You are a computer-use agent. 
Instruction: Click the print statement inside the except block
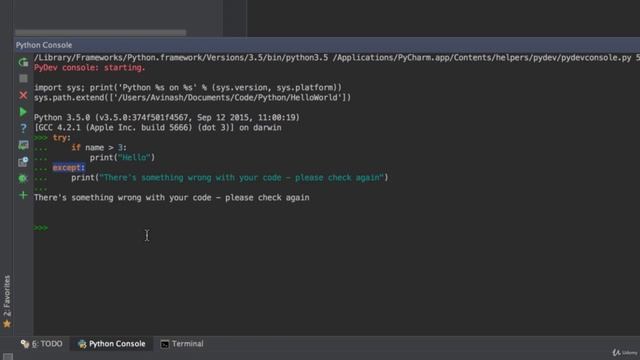230,178
